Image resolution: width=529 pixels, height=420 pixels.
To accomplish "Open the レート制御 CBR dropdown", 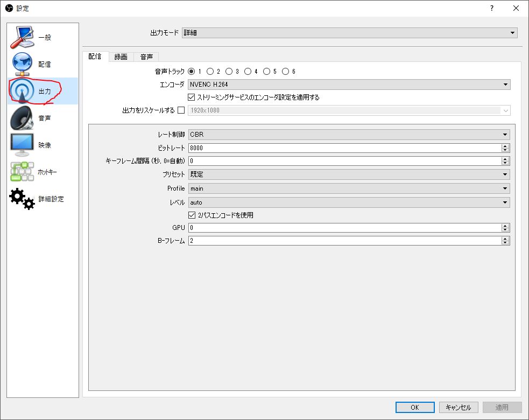I will 349,135.
